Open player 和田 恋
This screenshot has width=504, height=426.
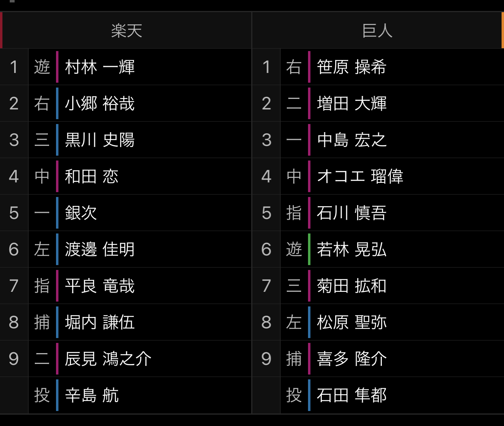[x=92, y=176]
